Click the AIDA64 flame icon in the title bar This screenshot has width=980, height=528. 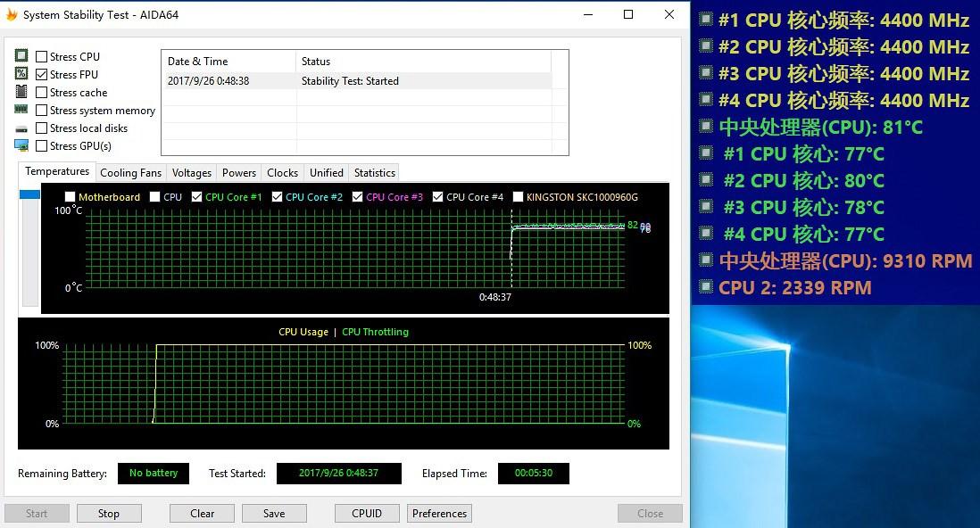point(12,14)
